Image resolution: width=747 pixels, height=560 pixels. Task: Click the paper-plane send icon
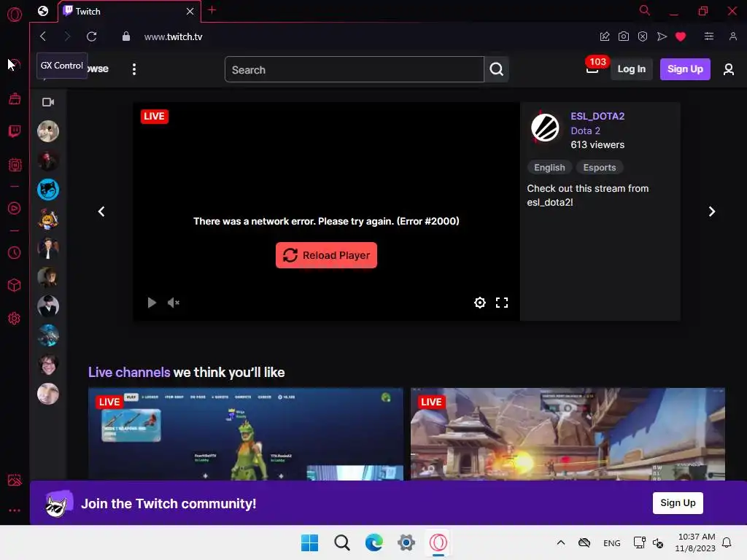[x=662, y=36]
